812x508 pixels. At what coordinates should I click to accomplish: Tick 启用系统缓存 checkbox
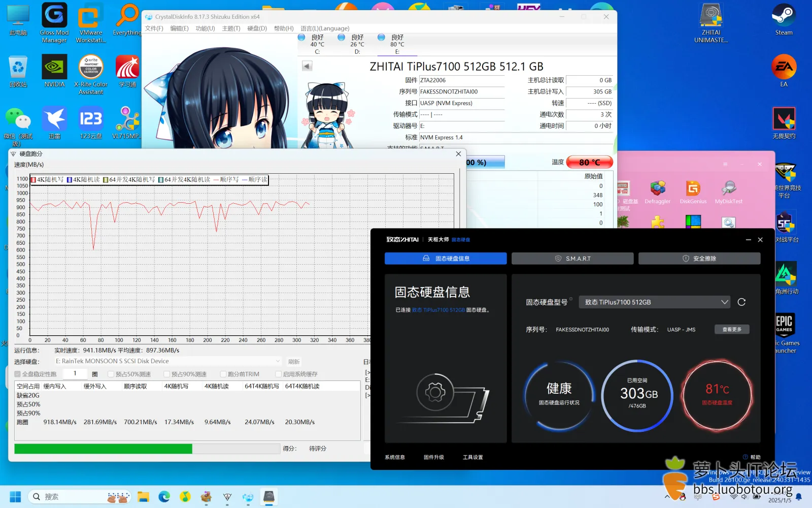coord(279,374)
